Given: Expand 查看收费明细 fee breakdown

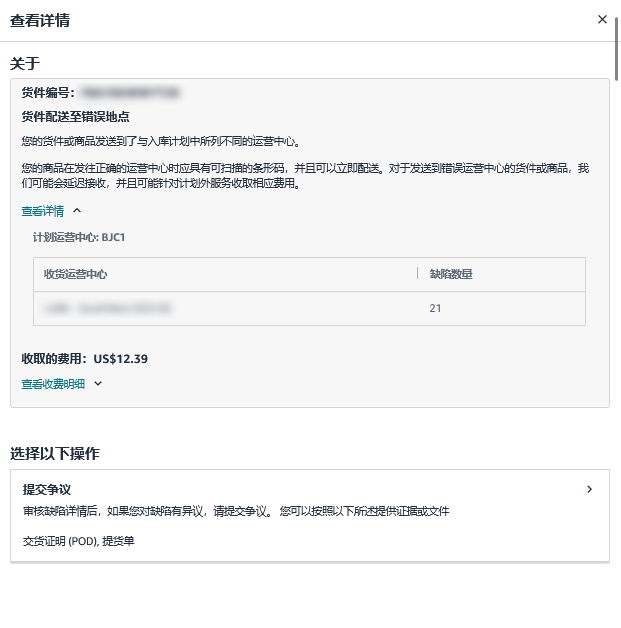Looking at the screenshot, I should pyautogui.click(x=62, y=384).
